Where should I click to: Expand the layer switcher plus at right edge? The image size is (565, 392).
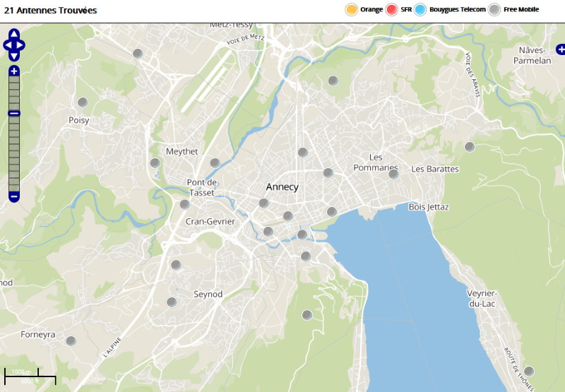[561, 49]
